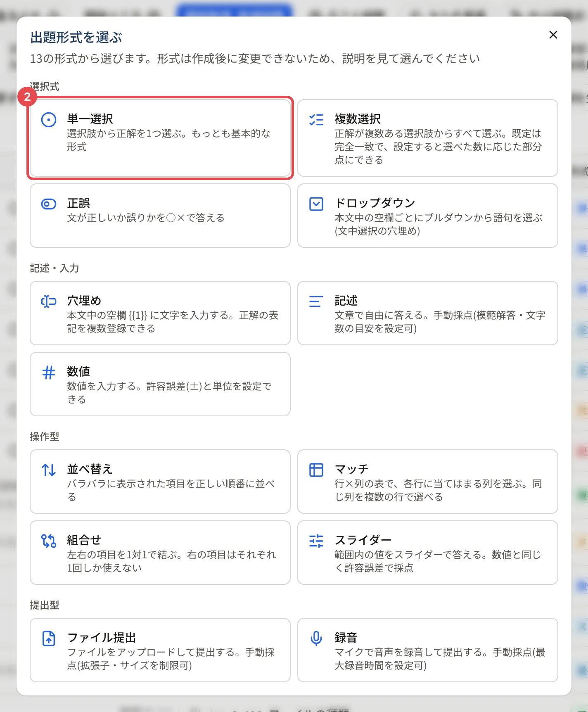The image size is (588, 712).
Task: Click the 記述 text-lines icon
Action: [x=316, y=301]
